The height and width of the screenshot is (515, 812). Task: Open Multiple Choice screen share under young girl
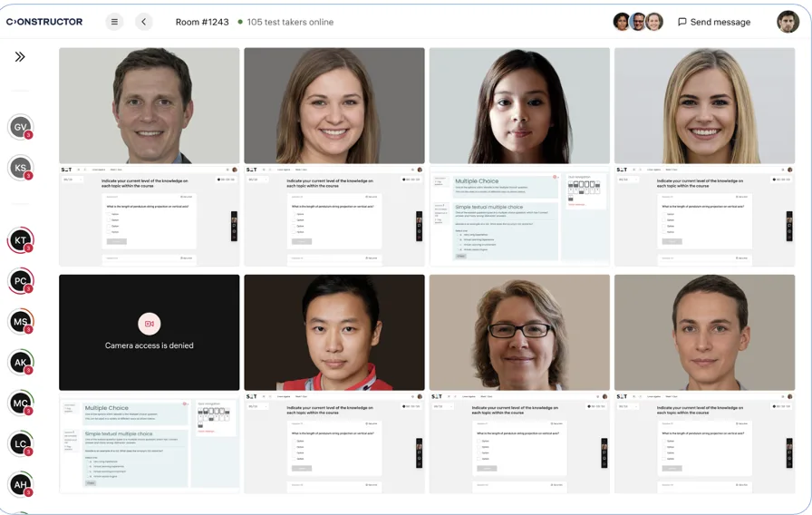(x=519, y=216)
